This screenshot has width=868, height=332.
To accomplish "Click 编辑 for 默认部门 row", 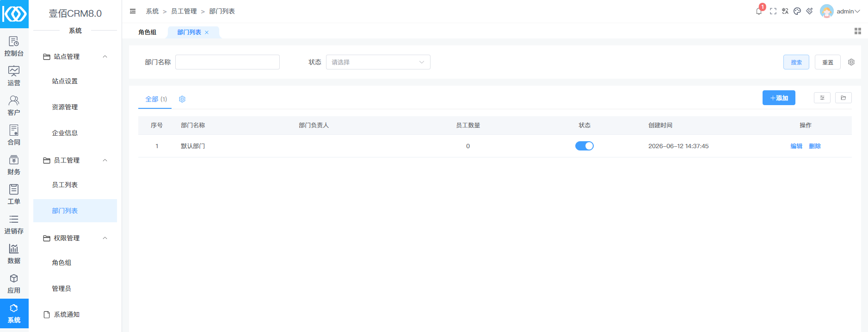I will click(x=796, y=146).
